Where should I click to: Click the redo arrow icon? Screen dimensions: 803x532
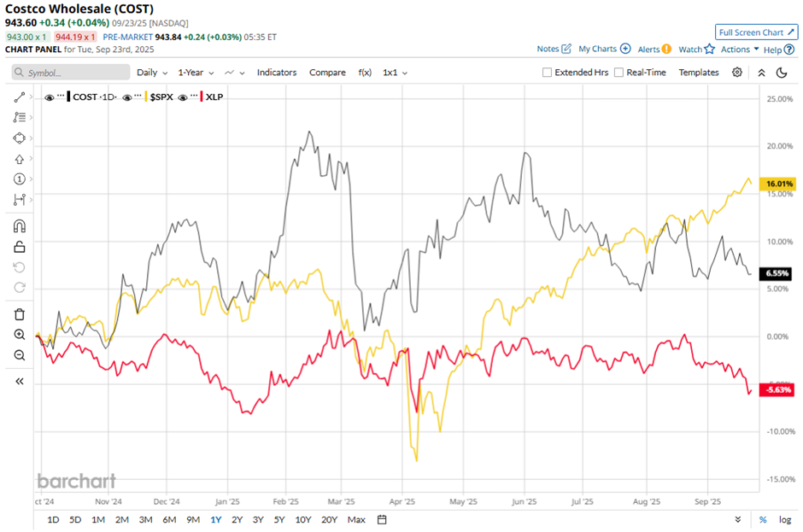20,287
